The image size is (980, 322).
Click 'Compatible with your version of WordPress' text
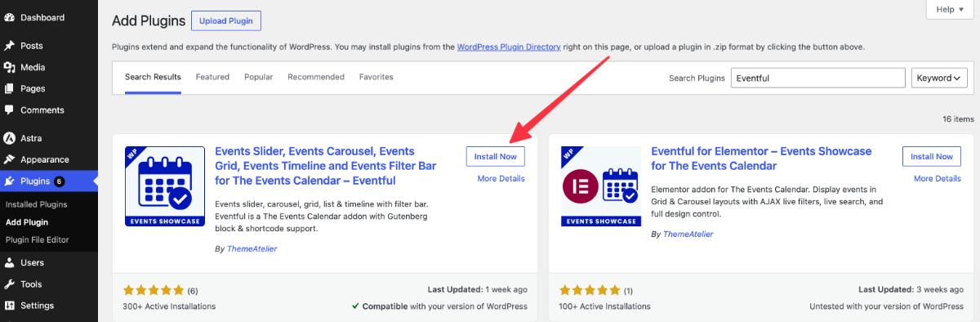click(x=445, y=306)
